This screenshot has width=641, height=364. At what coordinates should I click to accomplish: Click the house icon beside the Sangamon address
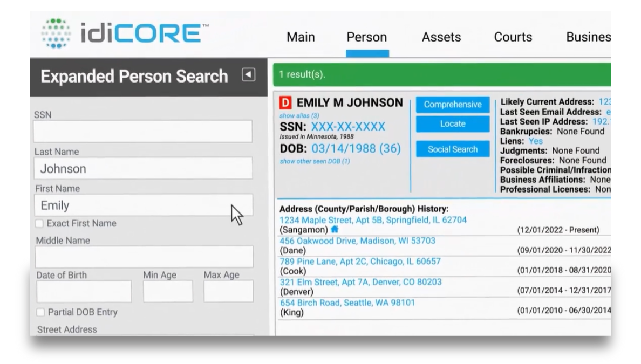(x=334, y=229)
